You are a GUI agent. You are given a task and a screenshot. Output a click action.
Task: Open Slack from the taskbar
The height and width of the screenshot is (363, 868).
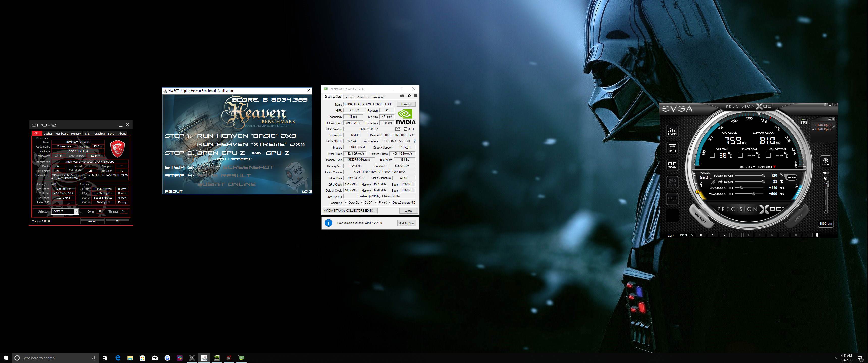point(180,358)
